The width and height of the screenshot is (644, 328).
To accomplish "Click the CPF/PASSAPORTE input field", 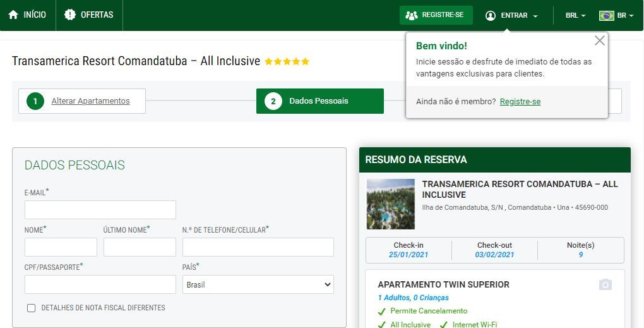I will tap(100, 284).
